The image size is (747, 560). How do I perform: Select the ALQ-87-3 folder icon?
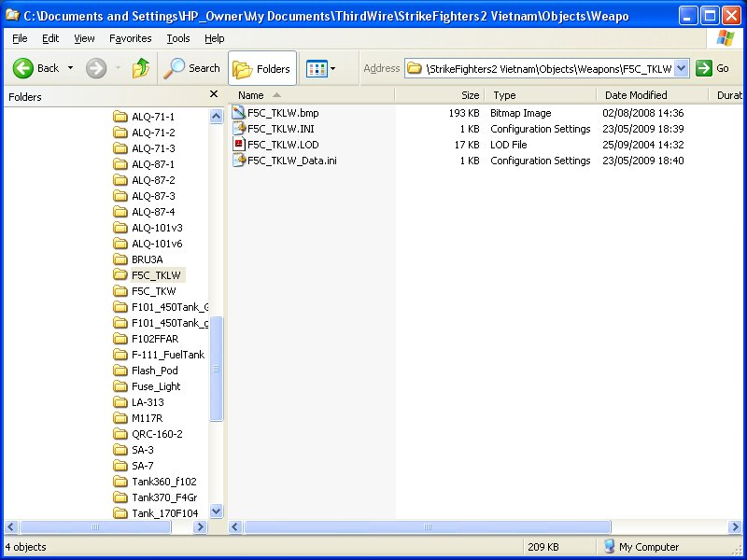click(x=120, y=196)
